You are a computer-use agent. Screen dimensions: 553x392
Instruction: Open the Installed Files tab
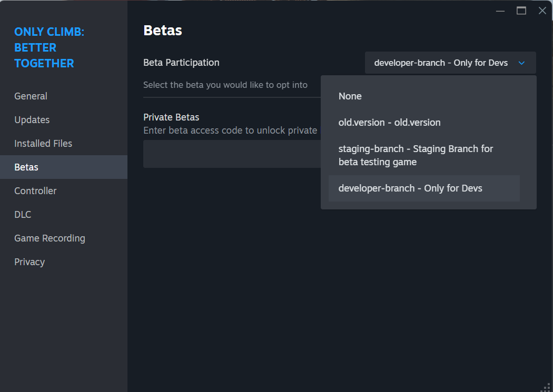[x=64, y=143]
